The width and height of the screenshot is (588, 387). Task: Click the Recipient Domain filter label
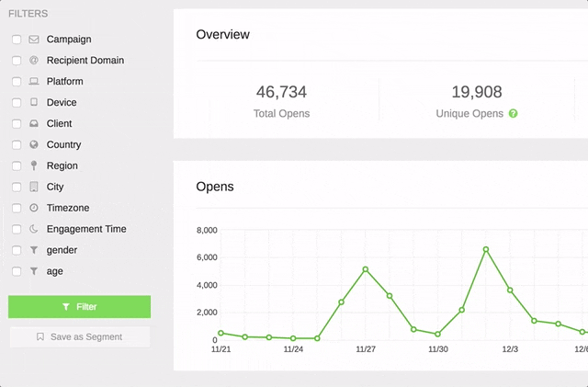(85, 60)
